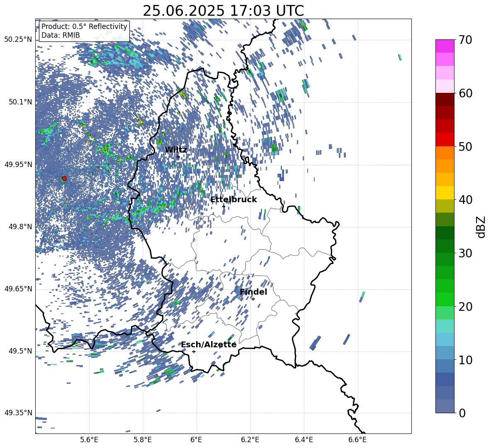Click the 49.95°N latitude label
The width and height of the screenshot is (491, 448).
point(18,165)
